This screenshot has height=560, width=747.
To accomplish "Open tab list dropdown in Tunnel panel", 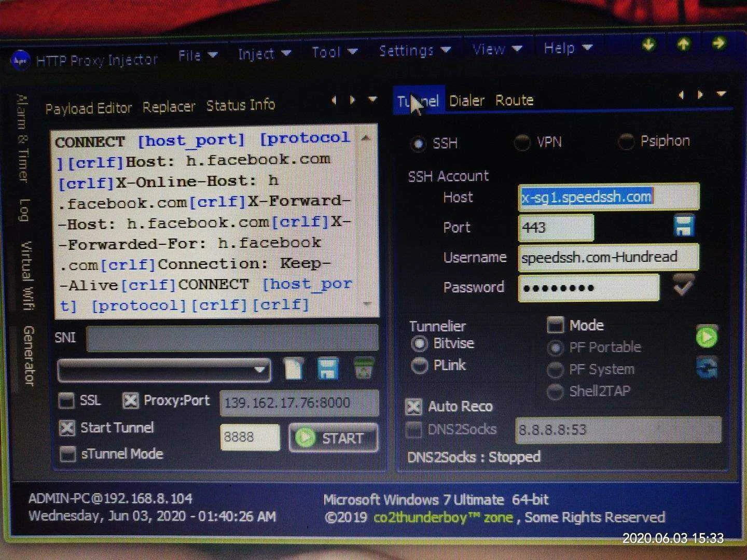I will [721, 94].
